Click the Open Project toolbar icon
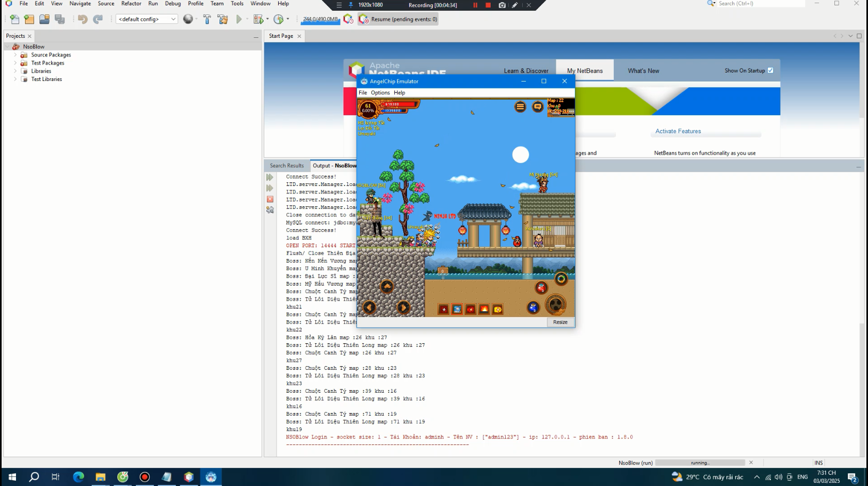Viewport: 868px width, 486px height. coord(44,19)
